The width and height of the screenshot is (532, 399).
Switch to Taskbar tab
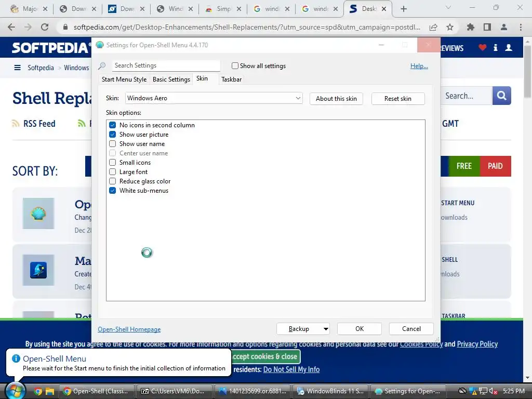click(231, 79)
